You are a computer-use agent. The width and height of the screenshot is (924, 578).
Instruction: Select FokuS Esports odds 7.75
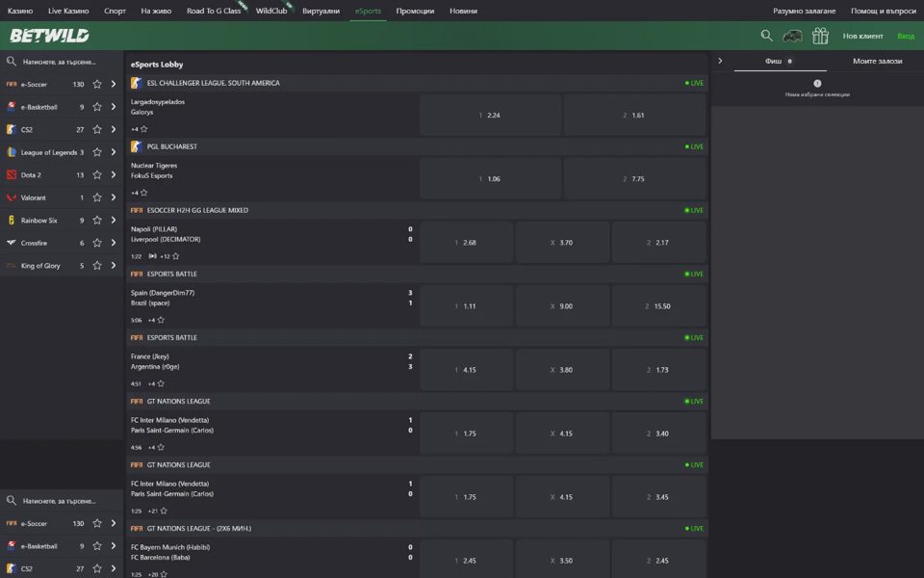pos(634,179)
